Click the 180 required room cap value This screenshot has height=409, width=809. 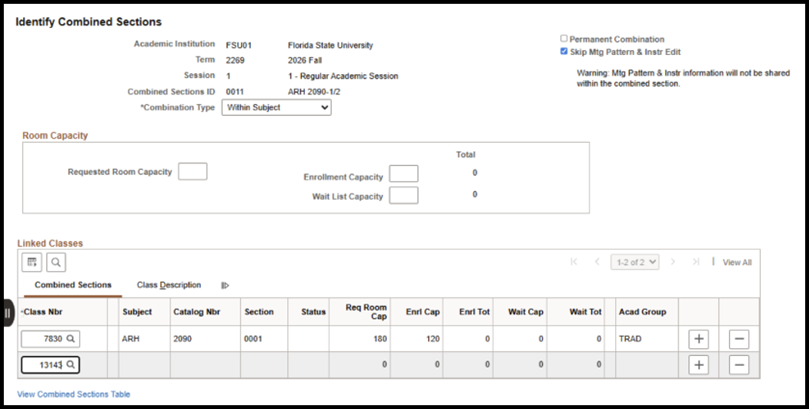[380, 339]
